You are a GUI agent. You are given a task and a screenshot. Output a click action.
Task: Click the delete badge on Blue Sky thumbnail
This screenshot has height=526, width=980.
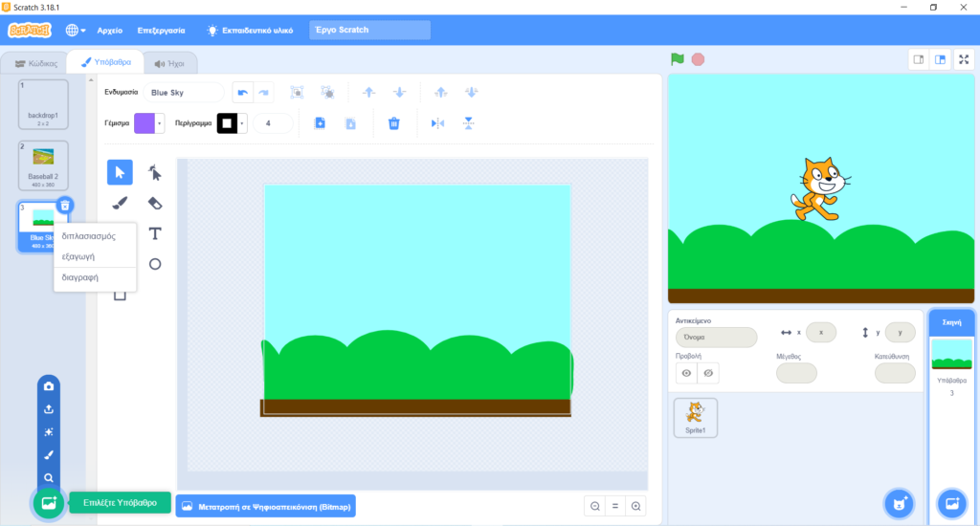pyautogui.click(x=65, y=206)
